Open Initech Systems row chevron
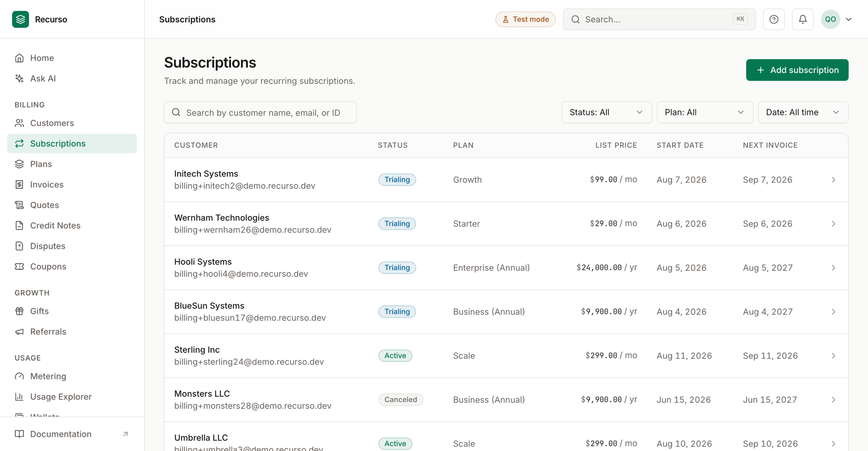The height and width of the screenshot is (451, 868). click(833, 180)
